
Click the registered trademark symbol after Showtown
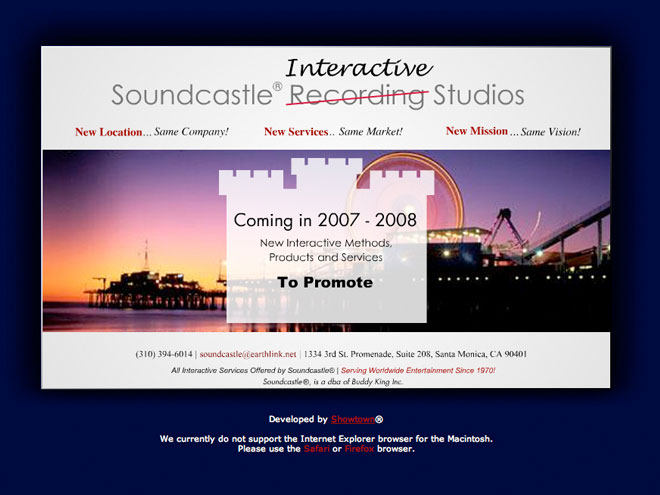379,420
